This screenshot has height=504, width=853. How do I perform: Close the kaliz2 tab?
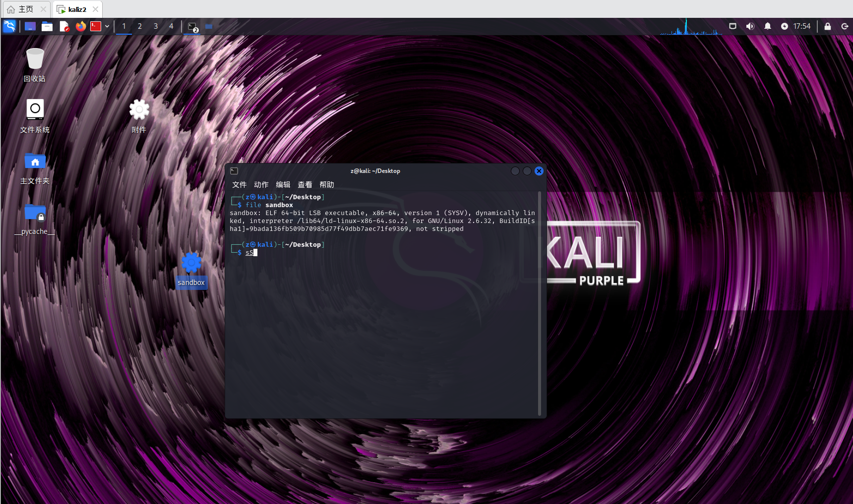[x=95, y=9]
